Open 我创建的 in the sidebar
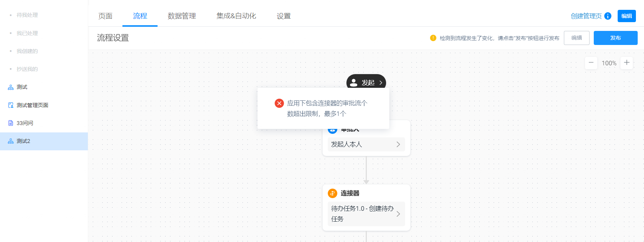The height and width of the screenshot is (242, 644). 27,51
